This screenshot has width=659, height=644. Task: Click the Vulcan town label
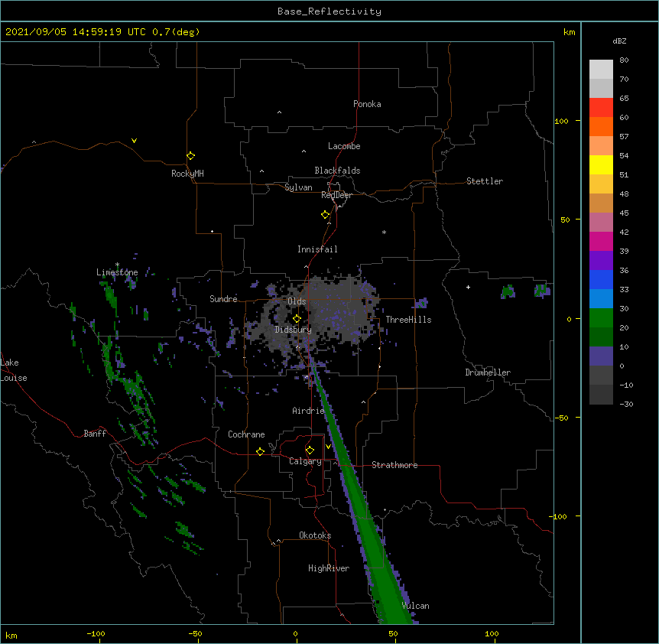point(415,606)
